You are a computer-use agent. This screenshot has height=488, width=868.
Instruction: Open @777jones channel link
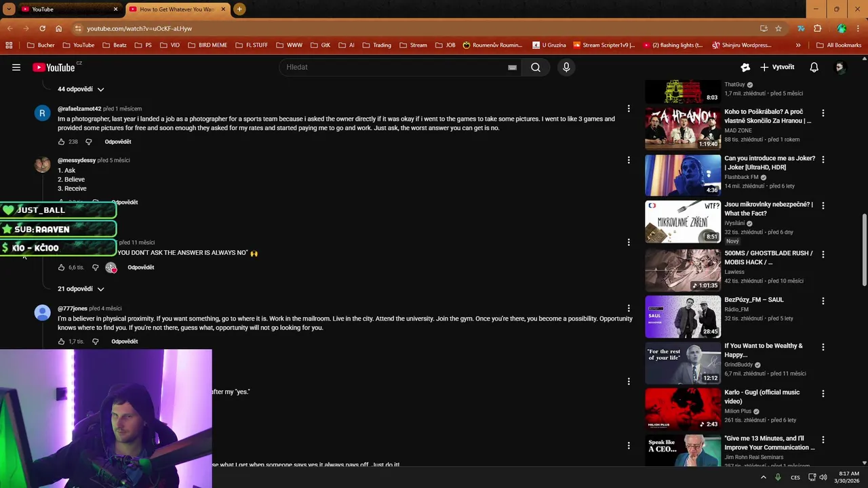click(72, 308)
